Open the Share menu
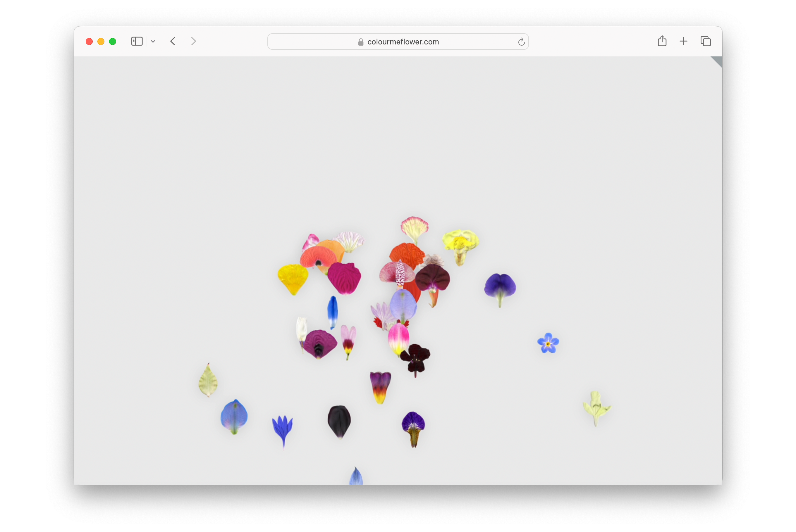The width and height of the screenshot is (796, 532). 662,41
